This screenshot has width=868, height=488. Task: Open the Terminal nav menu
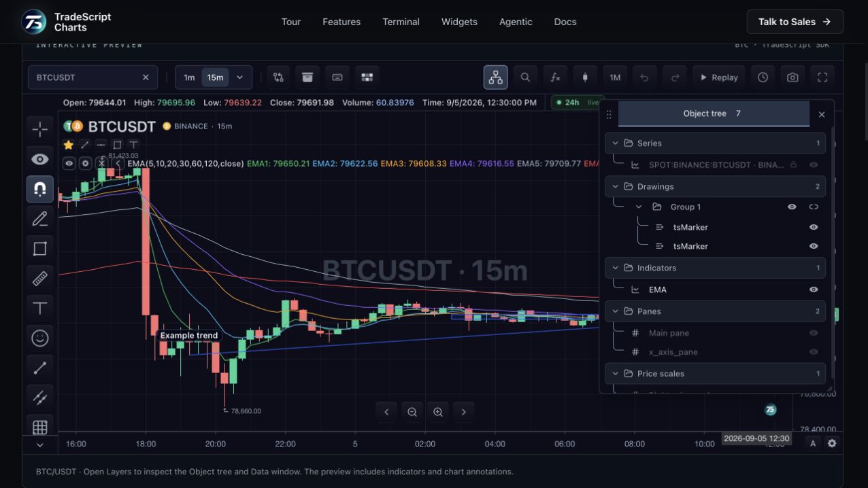(x=401, y=22)
